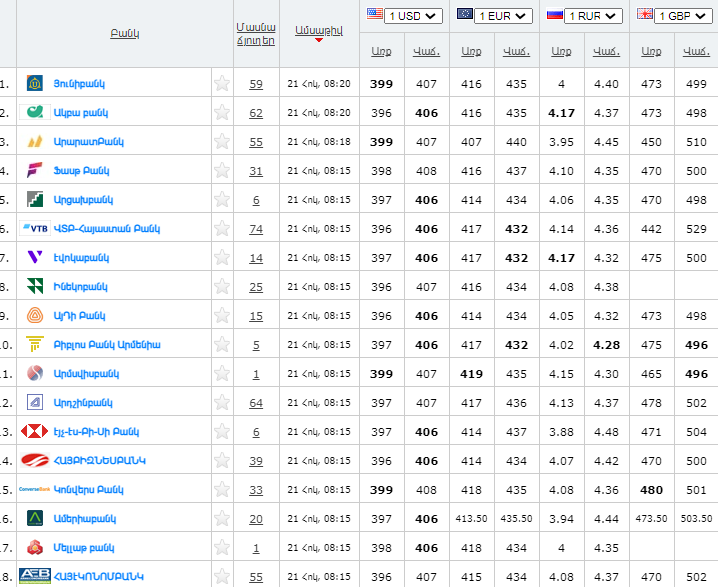The image size is (718, 587).
Task: Open Unibank's 59 branches link
Action: 256,84
